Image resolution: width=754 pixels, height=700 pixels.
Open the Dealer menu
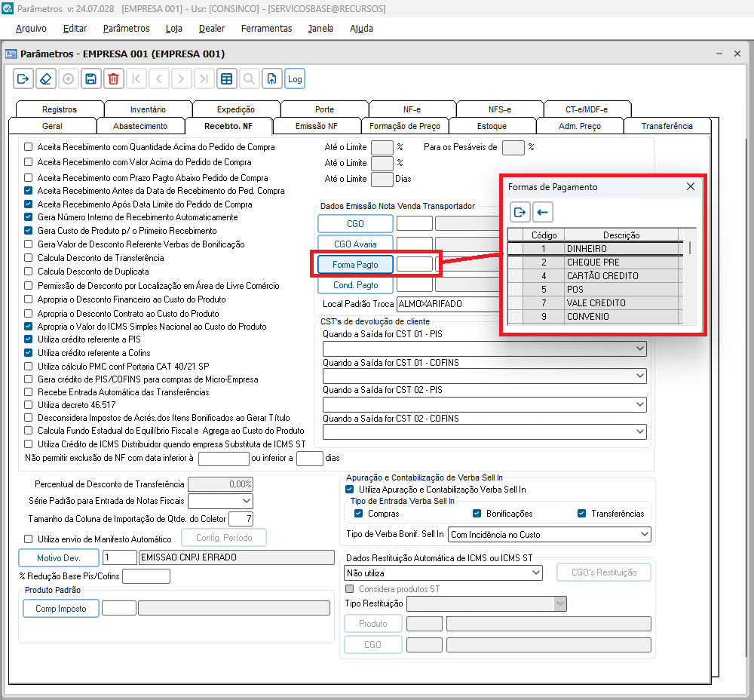[x=212, y=29]
